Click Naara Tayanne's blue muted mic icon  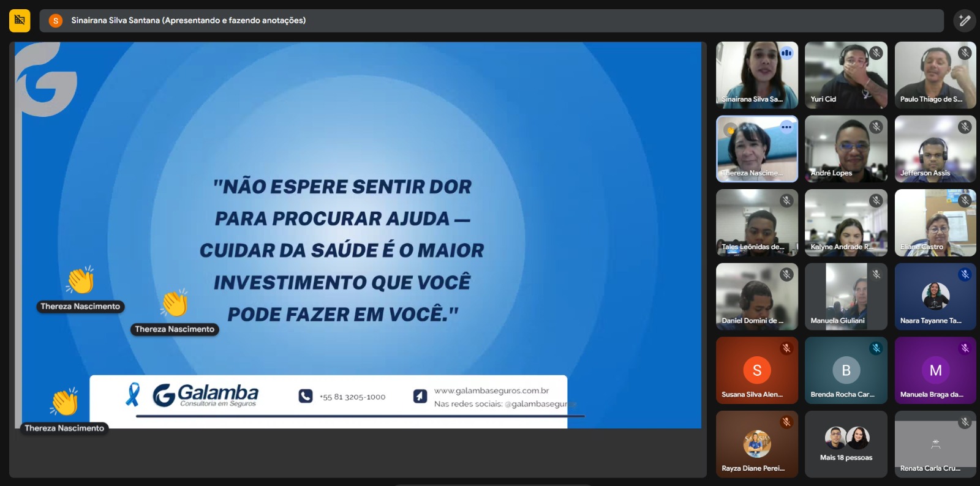click(965, 274)
